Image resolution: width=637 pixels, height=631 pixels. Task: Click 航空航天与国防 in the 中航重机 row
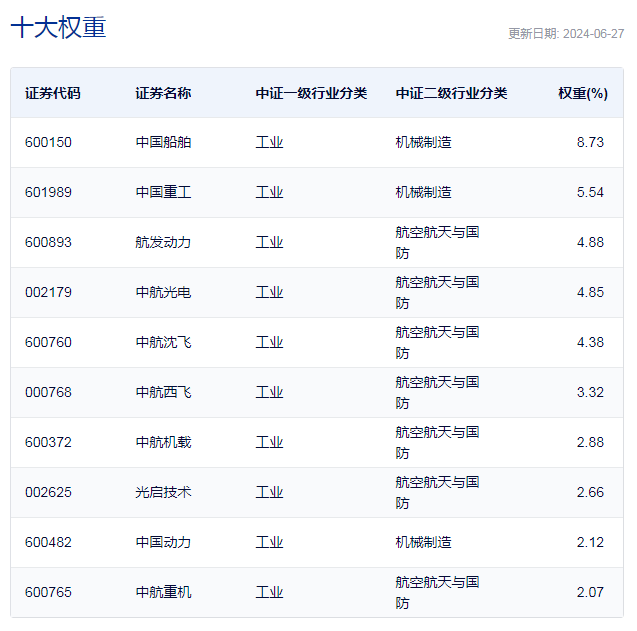[x=438, y=592]
